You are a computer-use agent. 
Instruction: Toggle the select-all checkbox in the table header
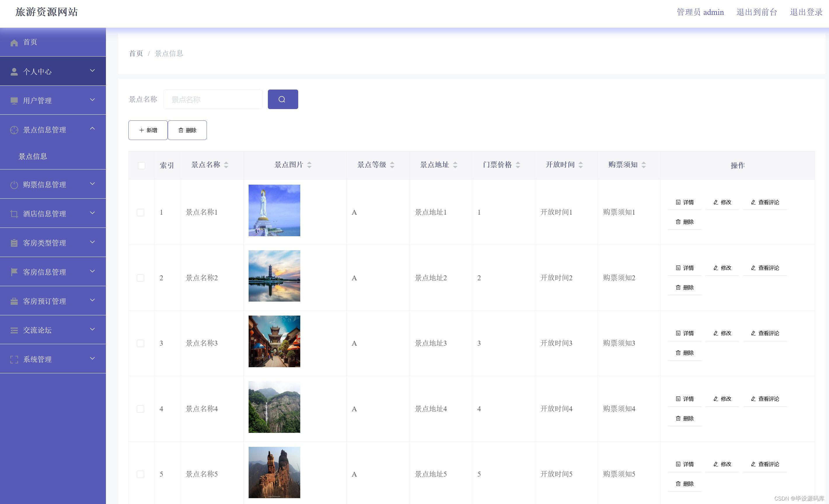pyautogui.click(x=141, y=165)
